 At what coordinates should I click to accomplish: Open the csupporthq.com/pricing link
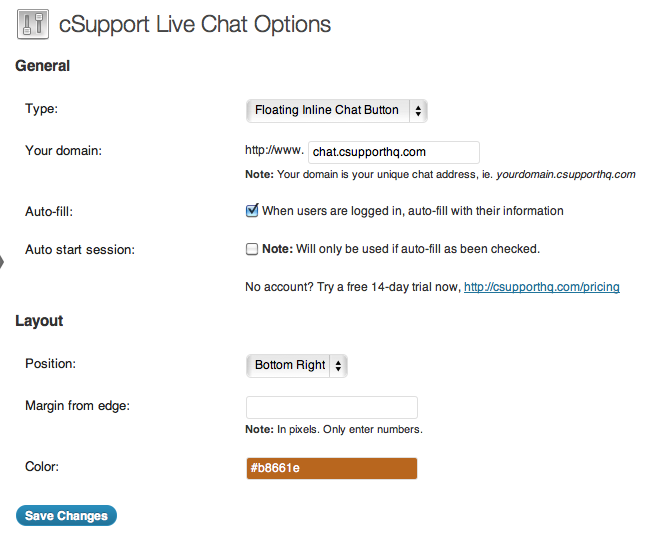click(542, 287)
